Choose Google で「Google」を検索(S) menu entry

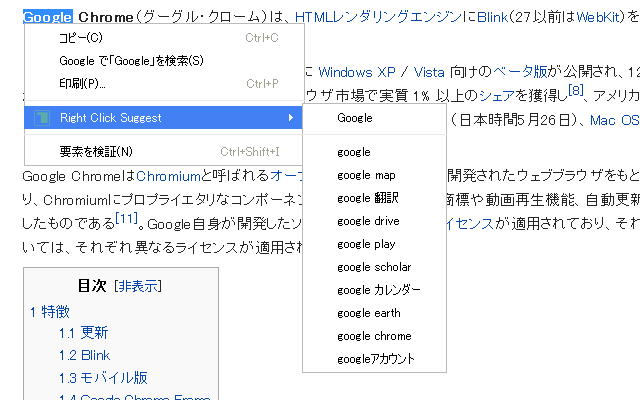164,61
